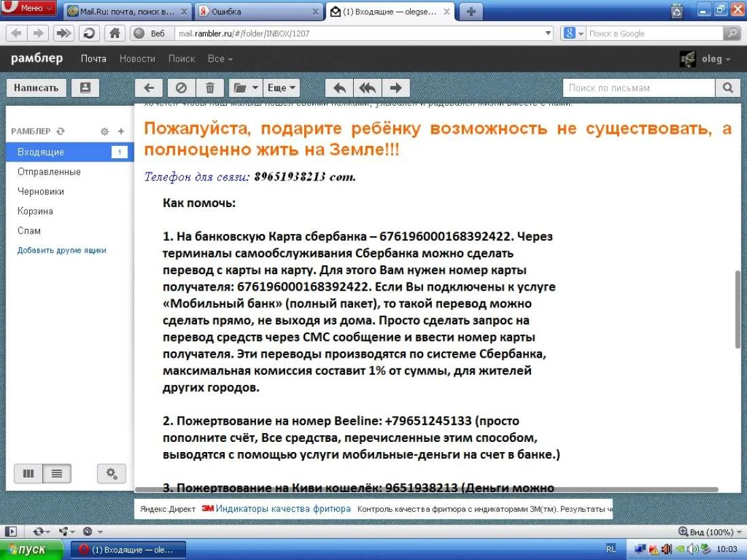The height and width of the screenshot is (560, 747).
Task: Open closed tabs trash icon
Action: point(676,10)
